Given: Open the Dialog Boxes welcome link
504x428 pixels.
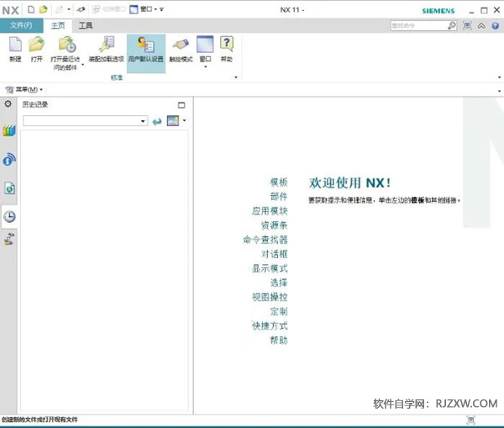Looking at the screenshot, I should pyautogui.click(x=274, y=254).
